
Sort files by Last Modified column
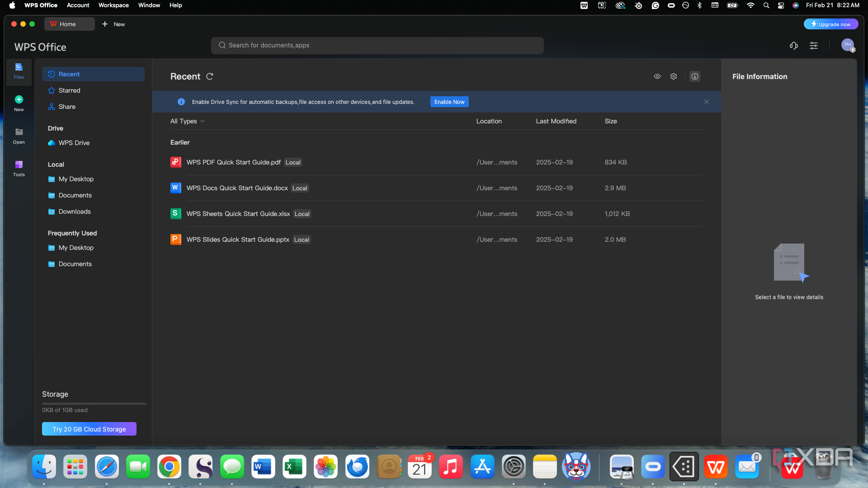click(x=556, y=121)
